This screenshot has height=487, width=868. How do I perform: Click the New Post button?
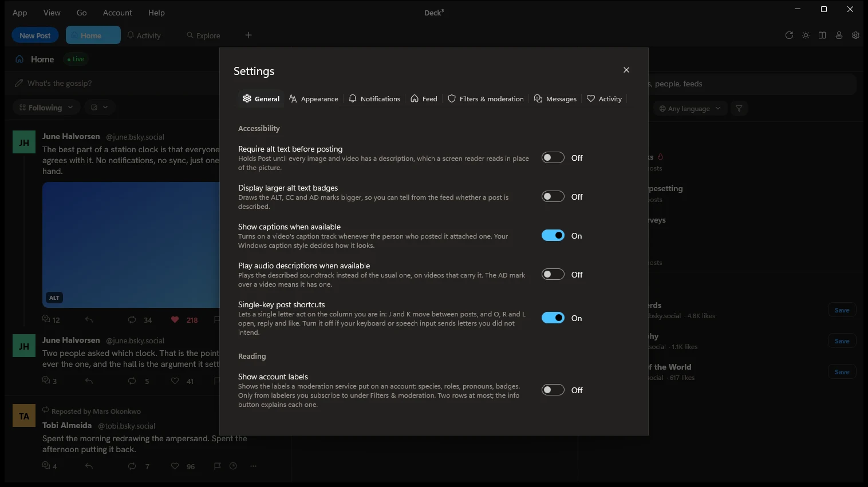(x=35, y=35)
